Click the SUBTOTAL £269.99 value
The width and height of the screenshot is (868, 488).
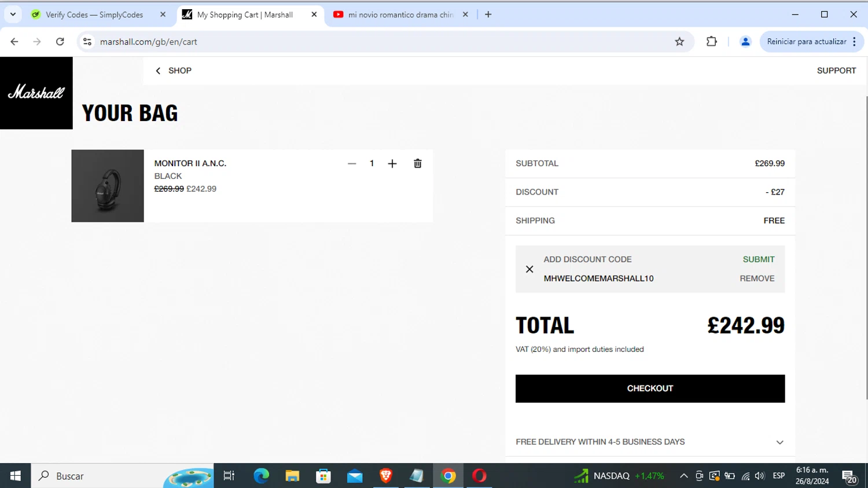pos(770,164)
